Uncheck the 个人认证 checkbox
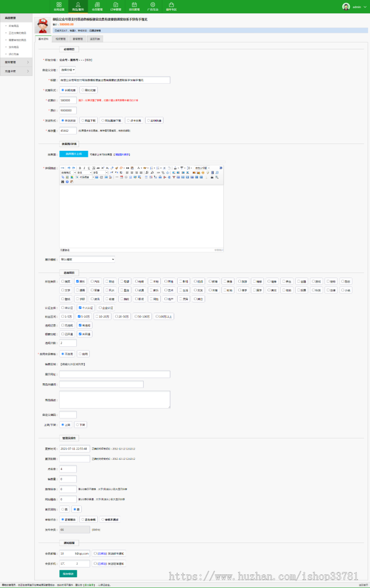Viewport: 370px width, 588px height. point(80,307)
